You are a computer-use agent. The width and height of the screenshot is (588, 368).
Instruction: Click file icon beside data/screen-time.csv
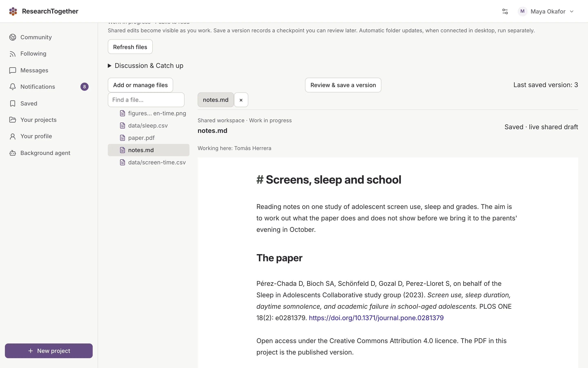point(122,162)
